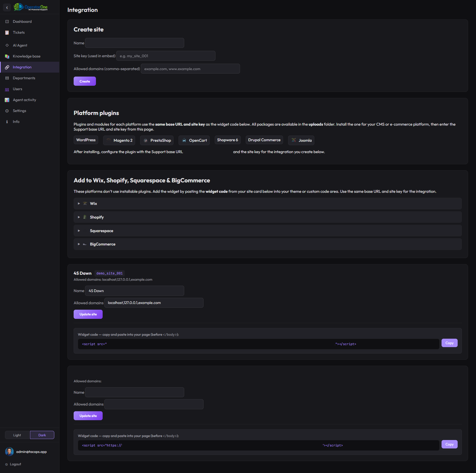The height and width of the screenshot is (473, 476).
Task: Click the Knowledge base icon
Action: [x=7, y=56]
